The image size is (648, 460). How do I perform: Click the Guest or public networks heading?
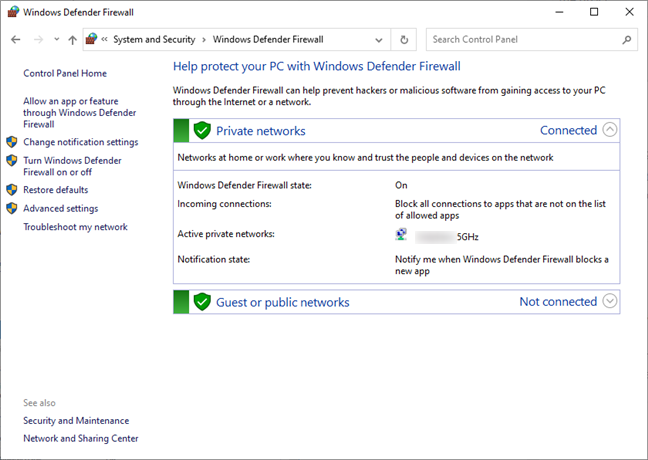point(283,303)
